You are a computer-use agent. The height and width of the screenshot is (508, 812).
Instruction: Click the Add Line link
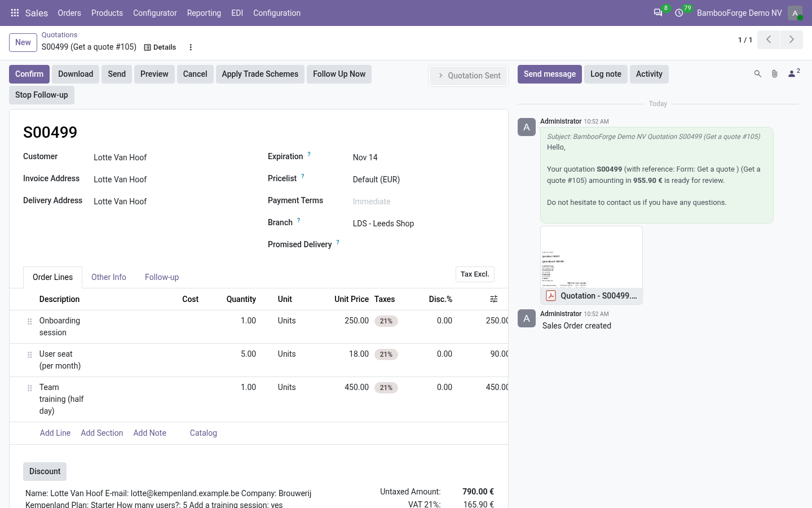(x=55, y=433)
